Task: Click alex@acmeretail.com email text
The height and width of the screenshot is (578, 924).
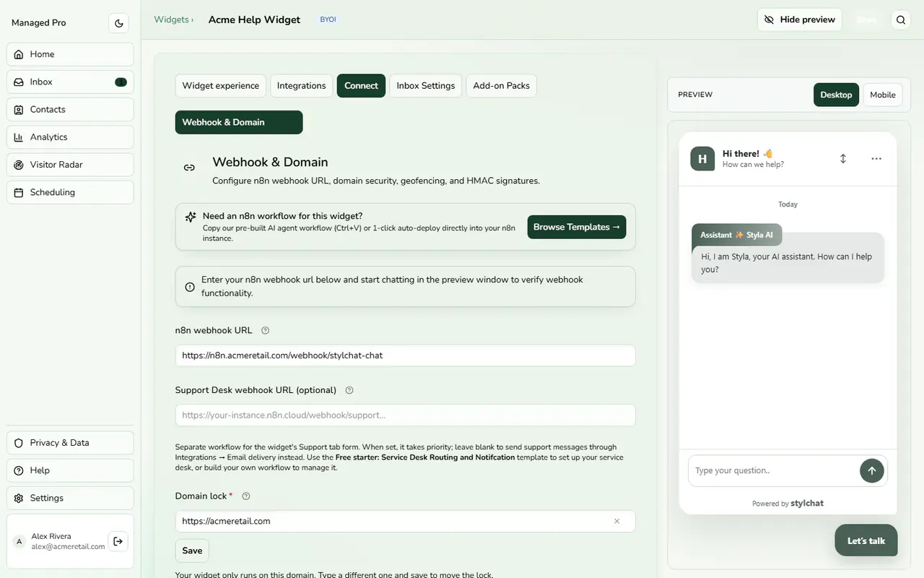Action: point(69,547)
